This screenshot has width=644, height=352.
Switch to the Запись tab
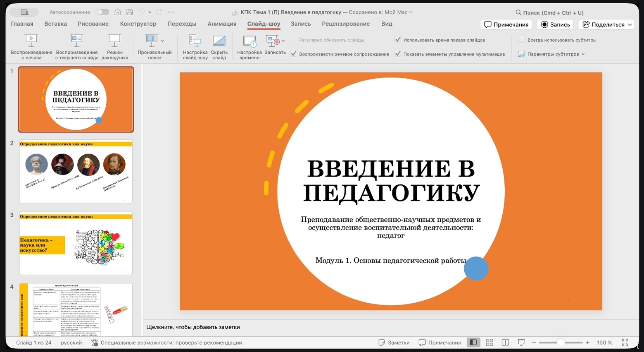300,24
